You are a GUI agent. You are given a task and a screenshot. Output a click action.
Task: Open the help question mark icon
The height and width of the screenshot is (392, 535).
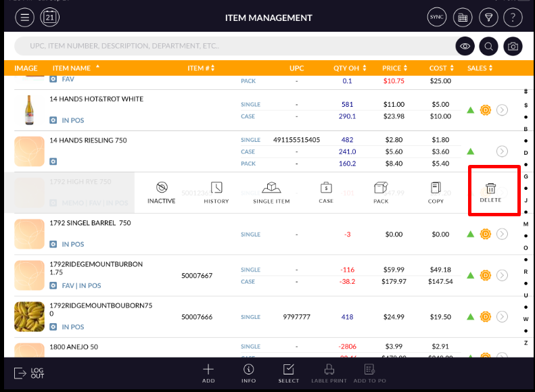513,18
